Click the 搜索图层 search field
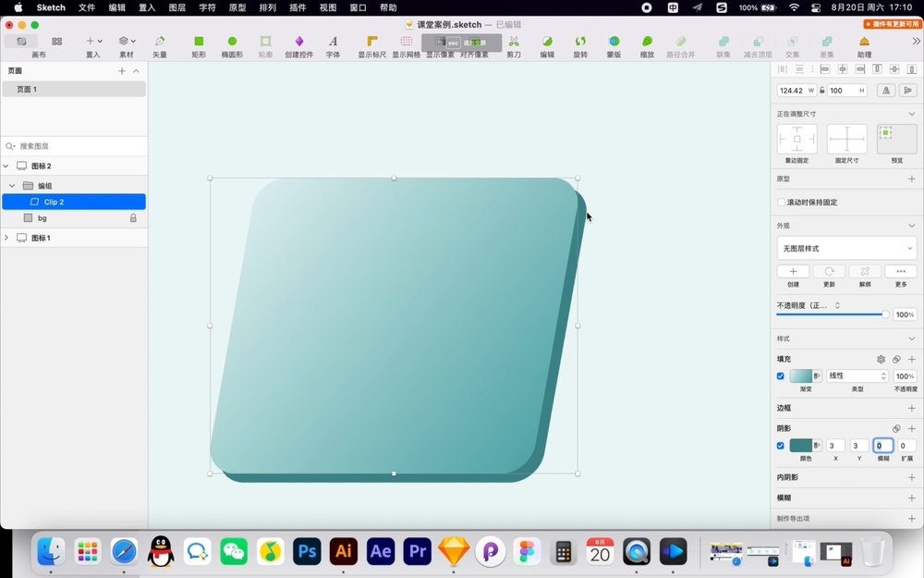 (x=74, y=146)
